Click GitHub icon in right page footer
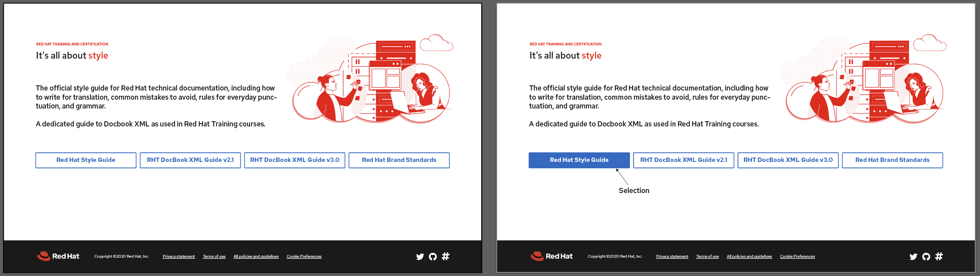 tap(926, 256)
